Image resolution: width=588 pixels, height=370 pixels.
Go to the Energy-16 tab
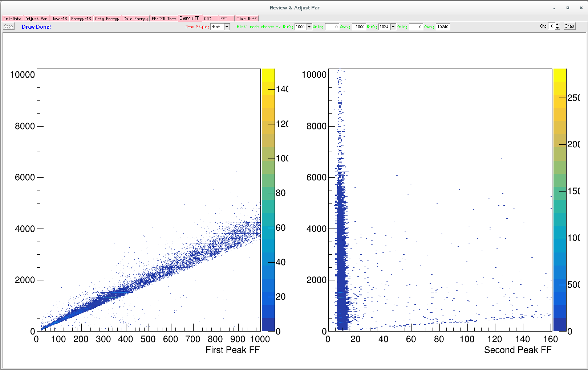(x=81, y=19)
